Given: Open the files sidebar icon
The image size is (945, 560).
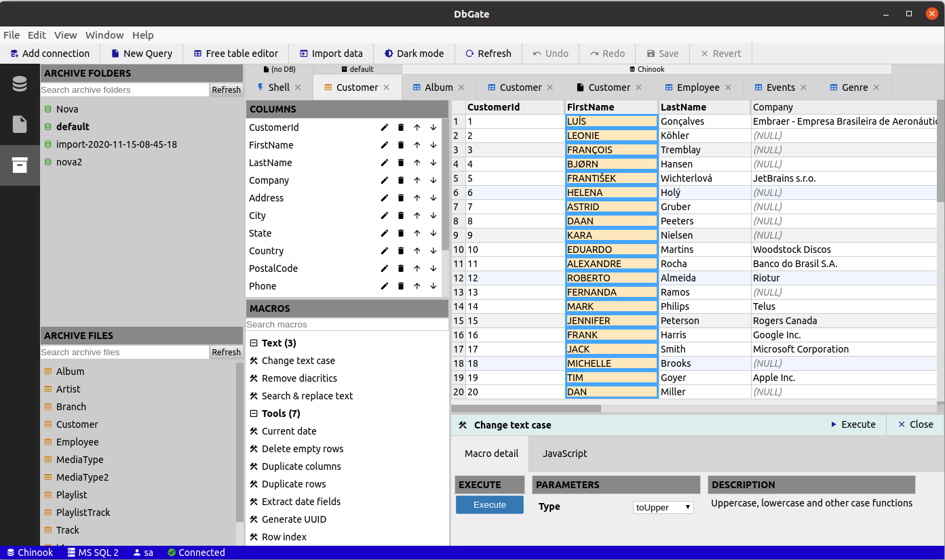Looking at the screenshot, I should [x=20, y=124].
